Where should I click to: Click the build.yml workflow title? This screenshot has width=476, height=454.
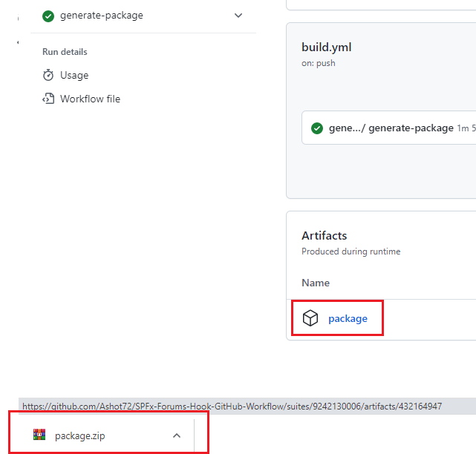(326, 47)
